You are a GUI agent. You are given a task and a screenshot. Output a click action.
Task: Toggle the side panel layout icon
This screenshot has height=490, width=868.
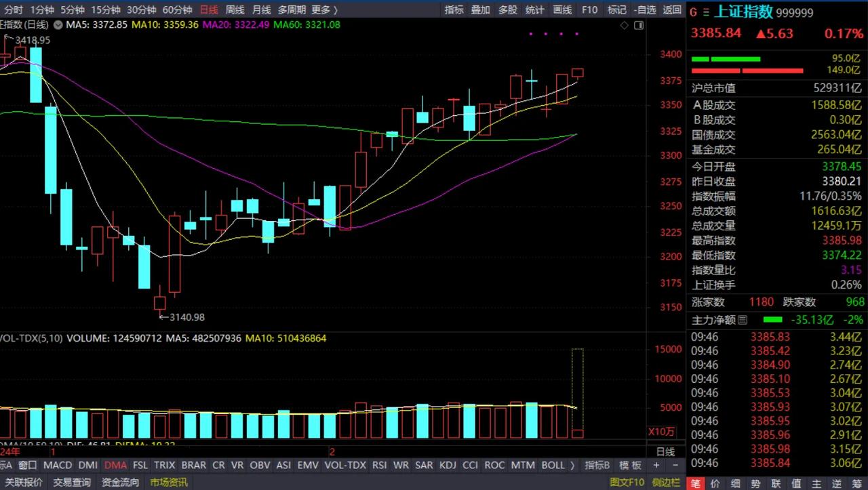pos(638,24)
